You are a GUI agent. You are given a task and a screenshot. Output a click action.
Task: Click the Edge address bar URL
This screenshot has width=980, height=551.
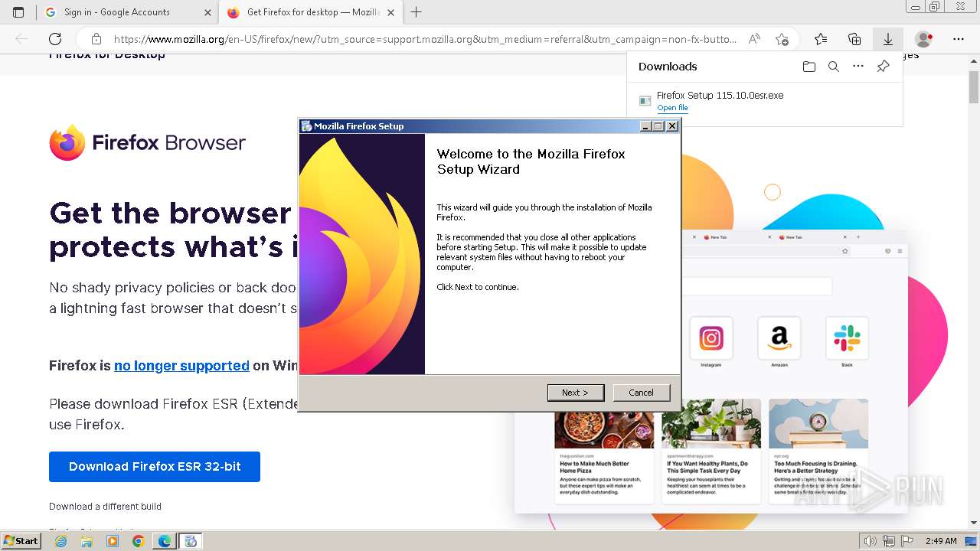[425, 39]
